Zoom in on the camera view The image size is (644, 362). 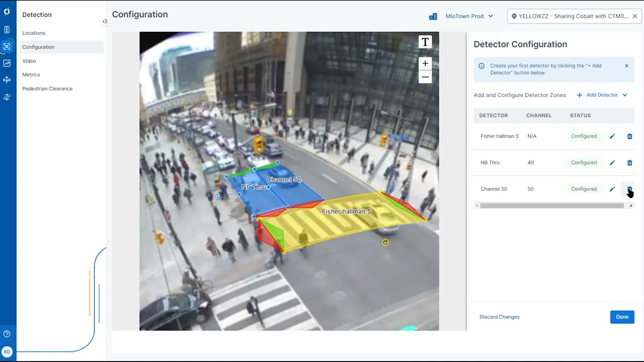425,63
